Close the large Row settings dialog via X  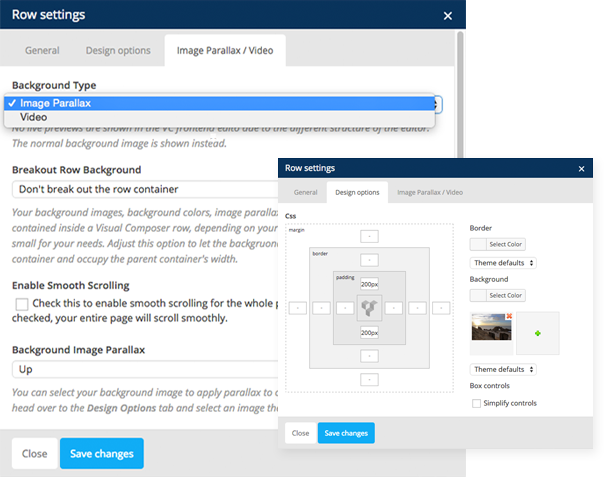pos(447,16)
